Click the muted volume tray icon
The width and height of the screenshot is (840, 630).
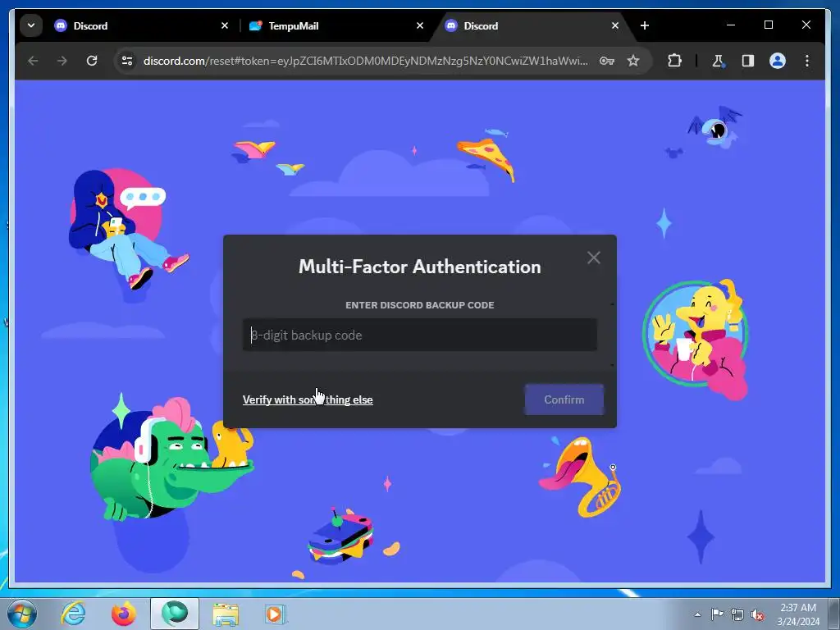pyautogui.click(x=757, y=615)
